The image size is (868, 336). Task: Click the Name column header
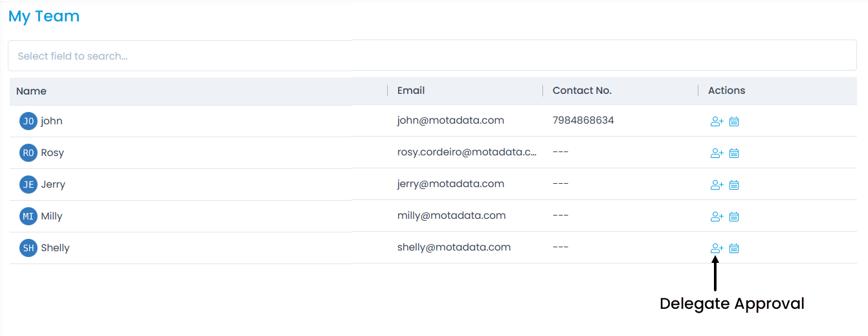pos(32,91)
